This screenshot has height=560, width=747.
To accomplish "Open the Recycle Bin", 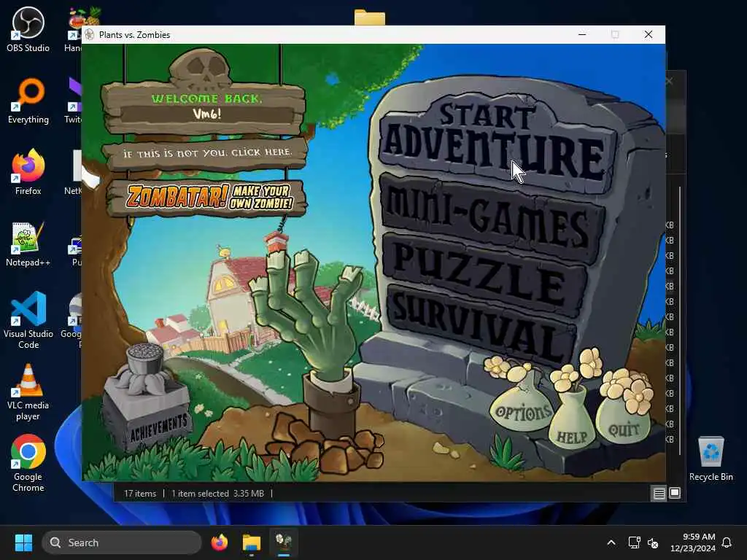I will [x=711, y=458].
